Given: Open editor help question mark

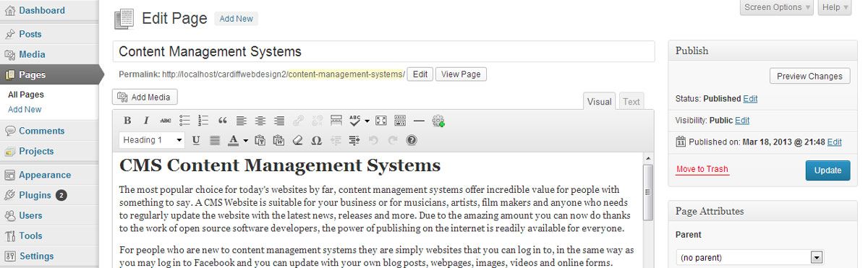Looking at the screenshot, I should (x=412, y=139).
